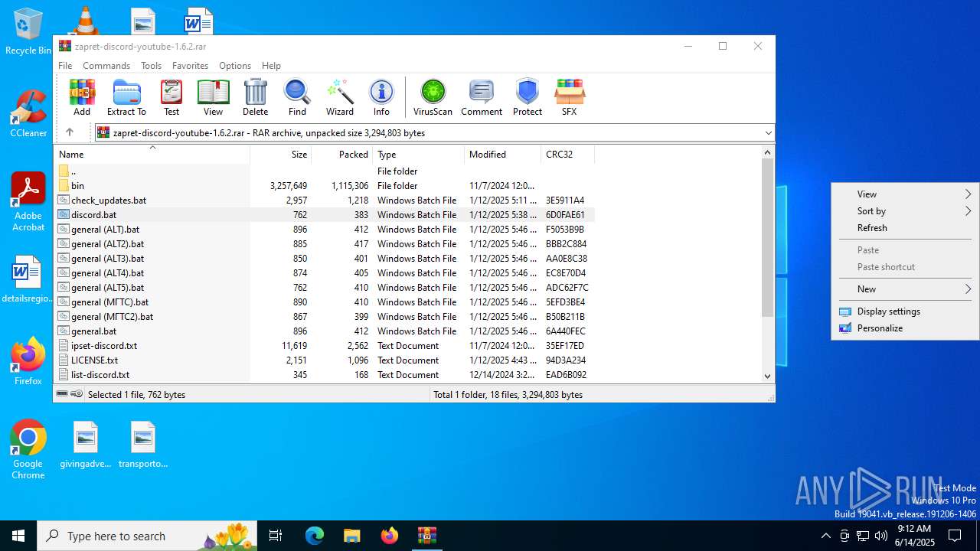Click the disk drive icon in status bar
980x551 pixels.
click(62, 394)
